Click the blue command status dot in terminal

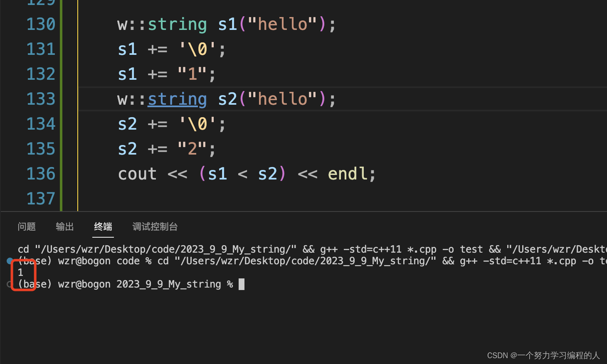click(x=10, y=261)
